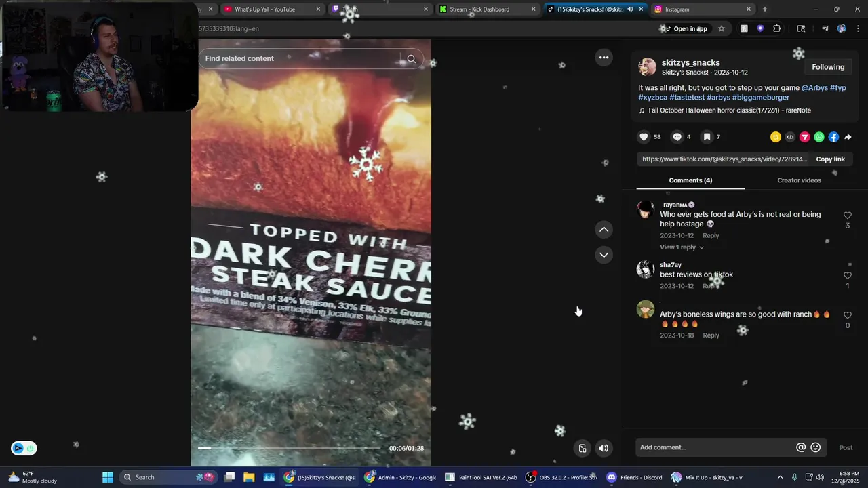Image resolution: width=868 pixels, height=488 pixels.
Task: Open the browser three-dot menu
Action: click(859, 28)
